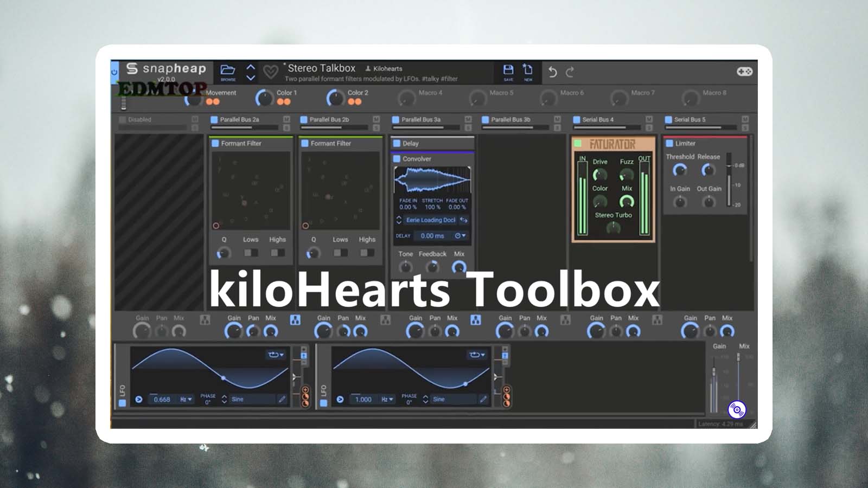Viewport: 868px width, 488px height.
Task: Disable the Convolver module
Action: coord(397,159)
